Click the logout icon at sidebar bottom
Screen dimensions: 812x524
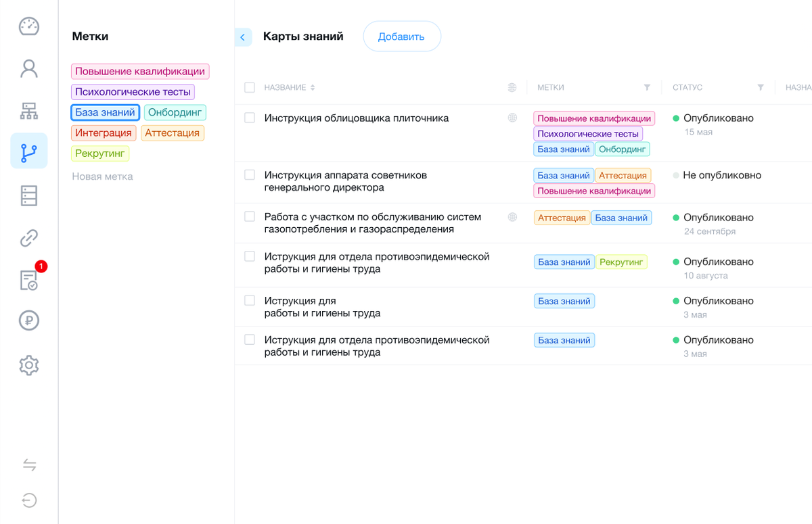pyautogui.click(x=29, y=500)
